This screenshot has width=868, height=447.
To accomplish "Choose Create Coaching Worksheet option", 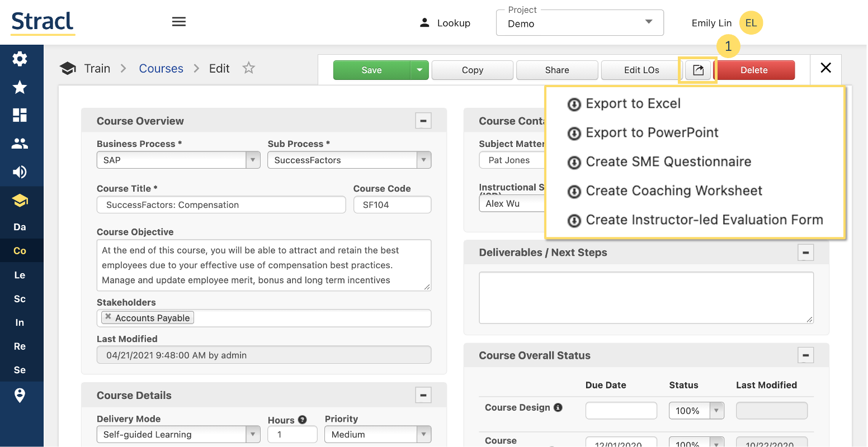I will pos(673,191).
